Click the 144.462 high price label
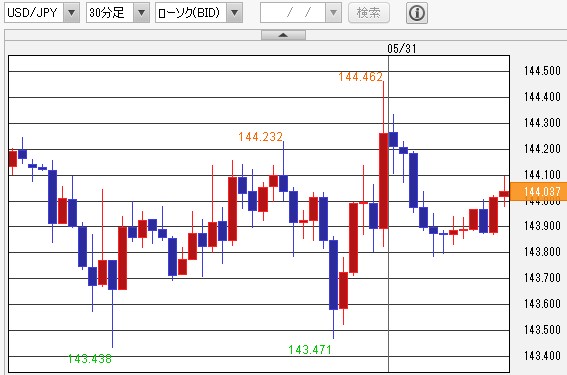The width and height of the screenshot is (567, 375). (x=361, y=77)
